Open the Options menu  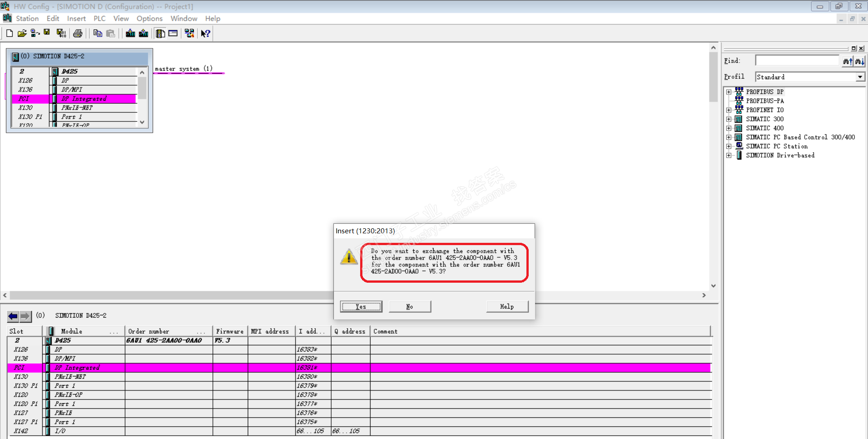[149, 19]
